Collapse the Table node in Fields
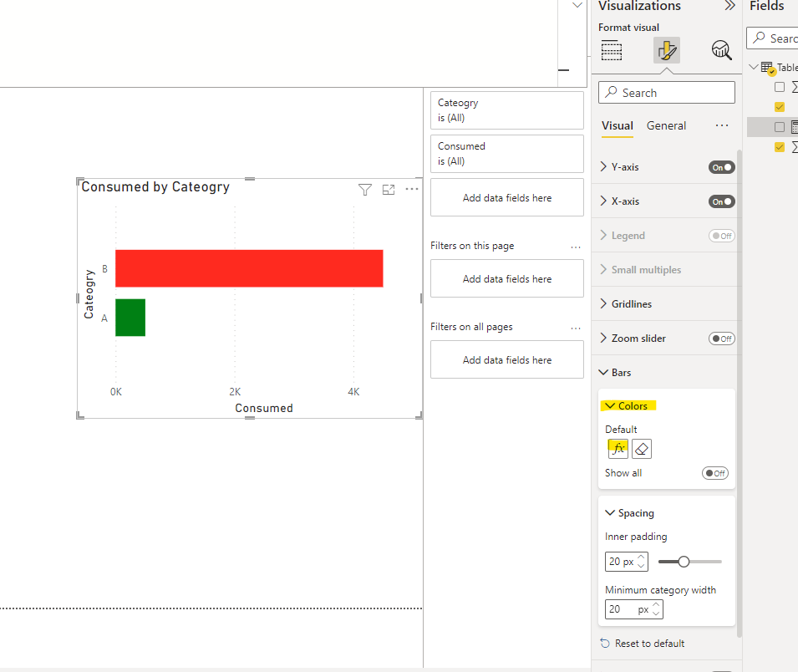Viewport: 798px width, 672px height. click(754, 67)
